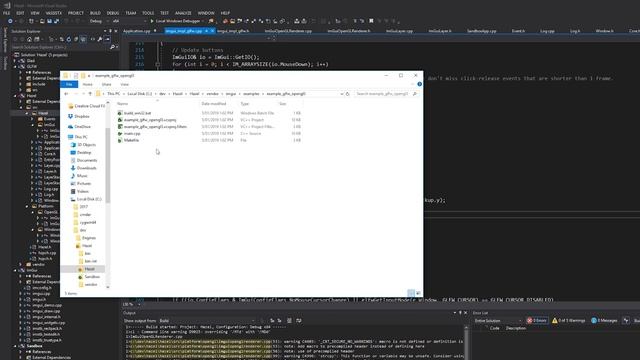Open the x64 platform dropdown

[129, 21]
